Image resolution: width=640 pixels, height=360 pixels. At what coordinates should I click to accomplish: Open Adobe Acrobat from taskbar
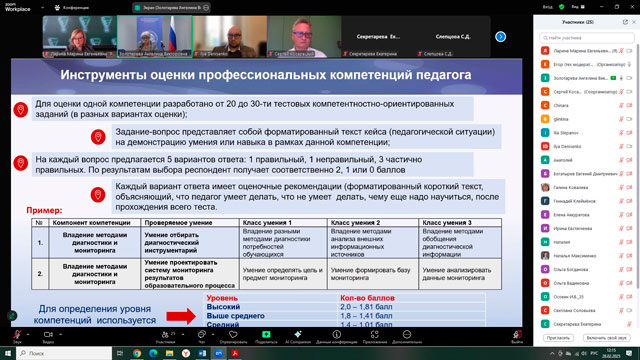235,353
